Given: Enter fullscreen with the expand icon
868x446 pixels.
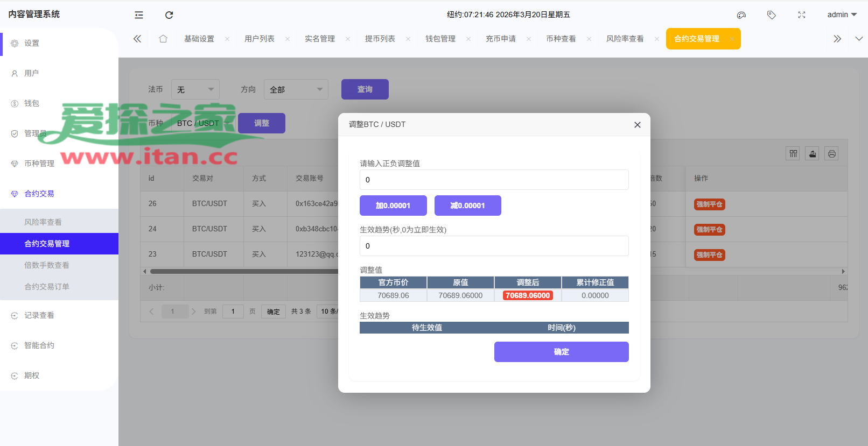Looking at the screenshot, I should [x=802, y=15].
